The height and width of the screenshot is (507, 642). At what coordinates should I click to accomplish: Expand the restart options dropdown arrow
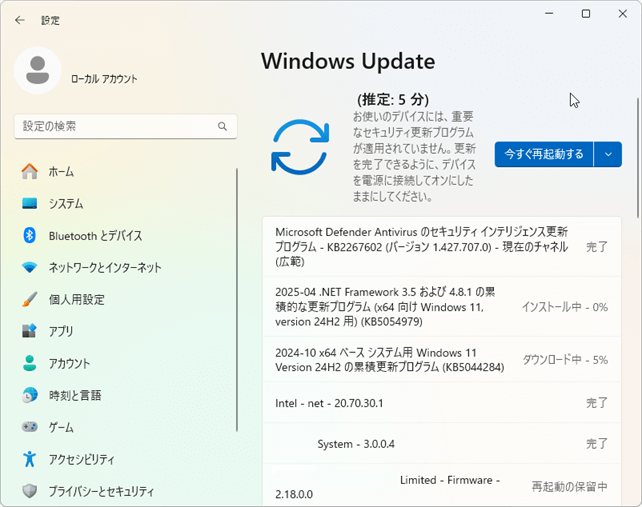coord(608,154)
